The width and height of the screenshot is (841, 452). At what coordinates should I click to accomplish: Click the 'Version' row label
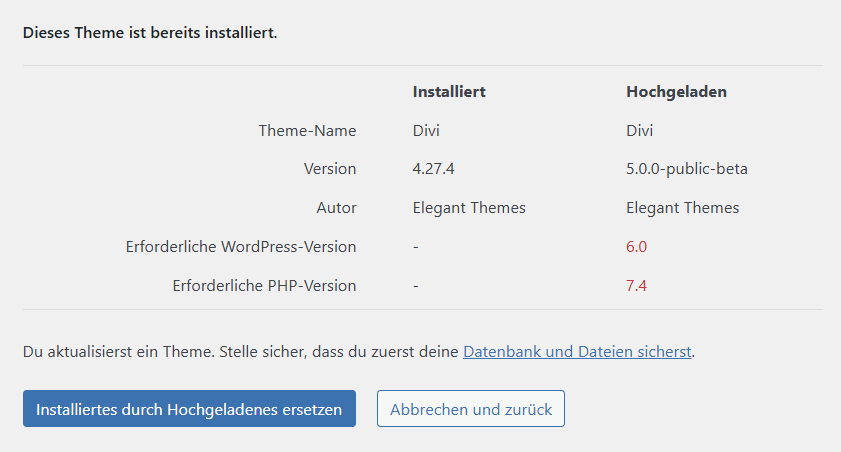(330, 169)
